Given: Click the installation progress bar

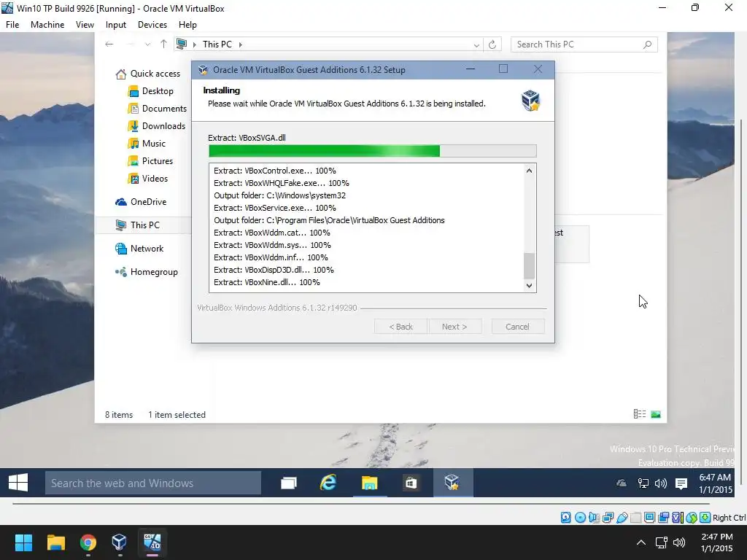Looking at the screenshot, I should click(x=373, y=151).
